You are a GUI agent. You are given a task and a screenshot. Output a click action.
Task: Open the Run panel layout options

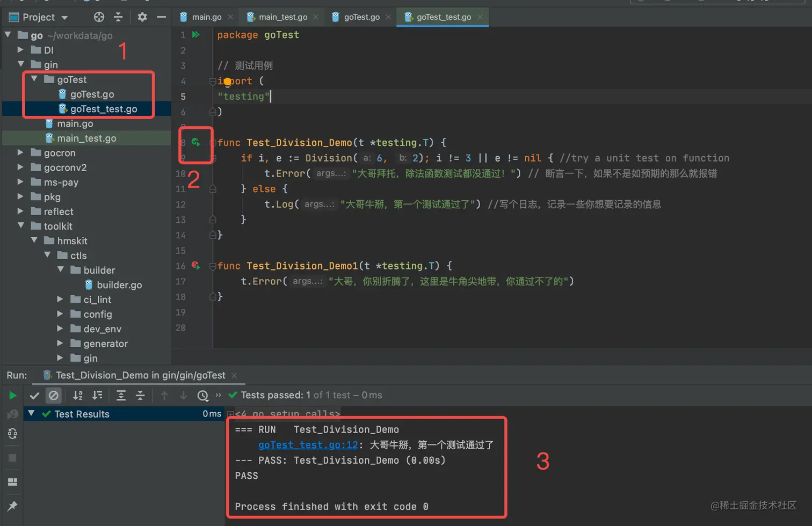pyautogui.click(x=12, y=482)
